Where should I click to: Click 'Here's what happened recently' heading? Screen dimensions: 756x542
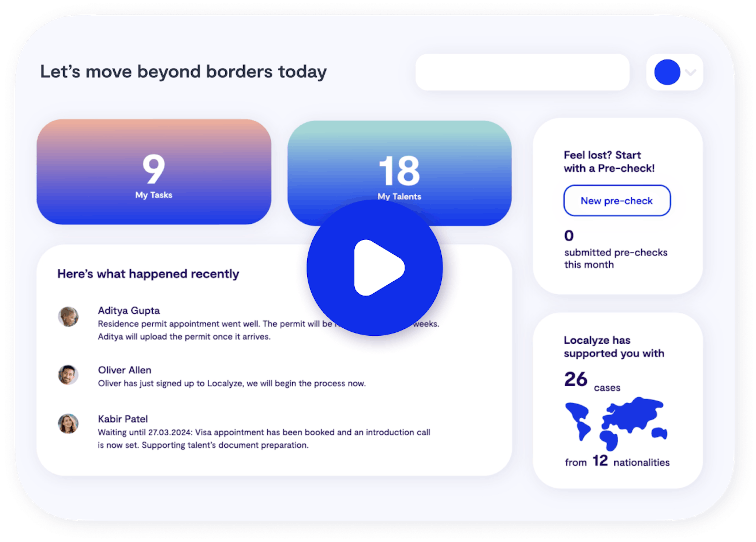point(148,274)
